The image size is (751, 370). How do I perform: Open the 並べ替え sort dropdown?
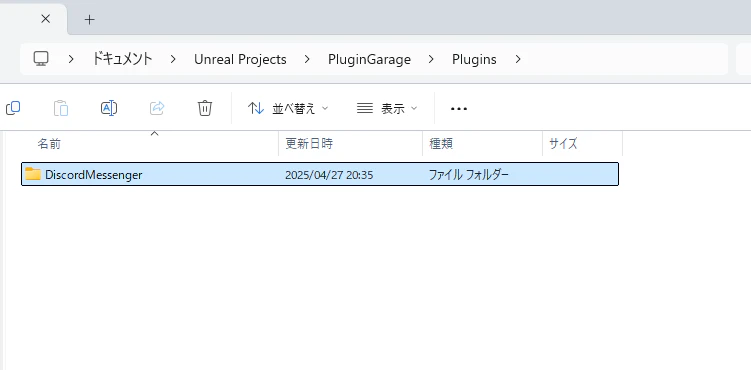point(288,109)
